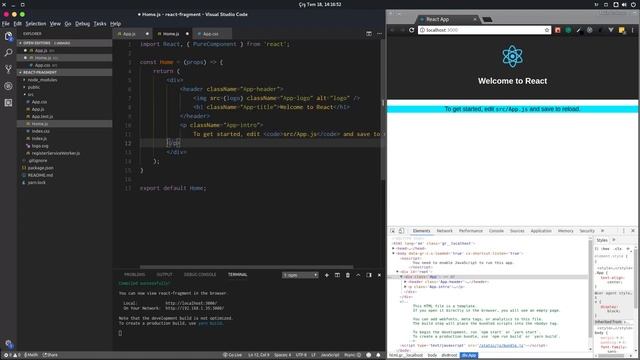Change JavaScript language mode in status bar
Viewport: 640px width, 360px height.
pos(330,355)
